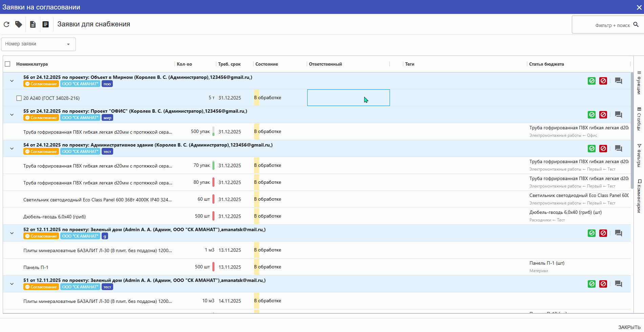Reject request 51 with the red ban icon
The image size is (644, 332).
tap(603, 284)
